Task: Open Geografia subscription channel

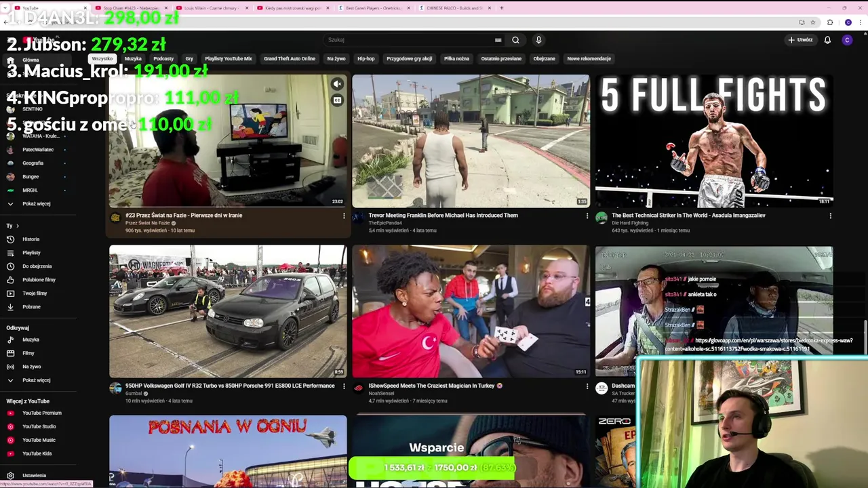Action: click(33, 163)
